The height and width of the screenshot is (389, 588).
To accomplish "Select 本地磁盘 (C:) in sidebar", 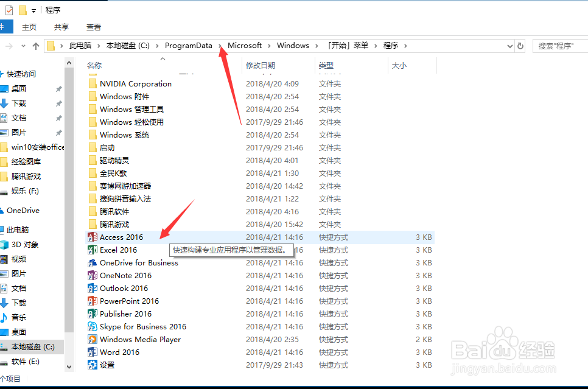I will [x=32, y=347].
